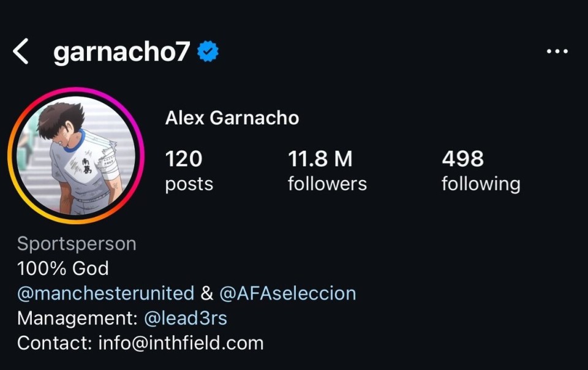Tap the 'Contact:' bio label
Viewport: 588px width, 370px height.
pos(55,343)
